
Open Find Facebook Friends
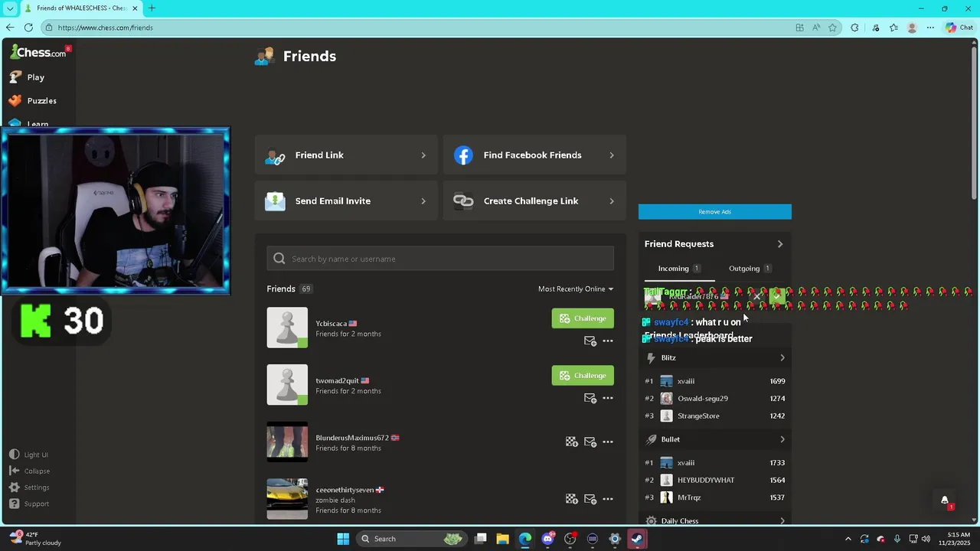(x=534, y=155)
